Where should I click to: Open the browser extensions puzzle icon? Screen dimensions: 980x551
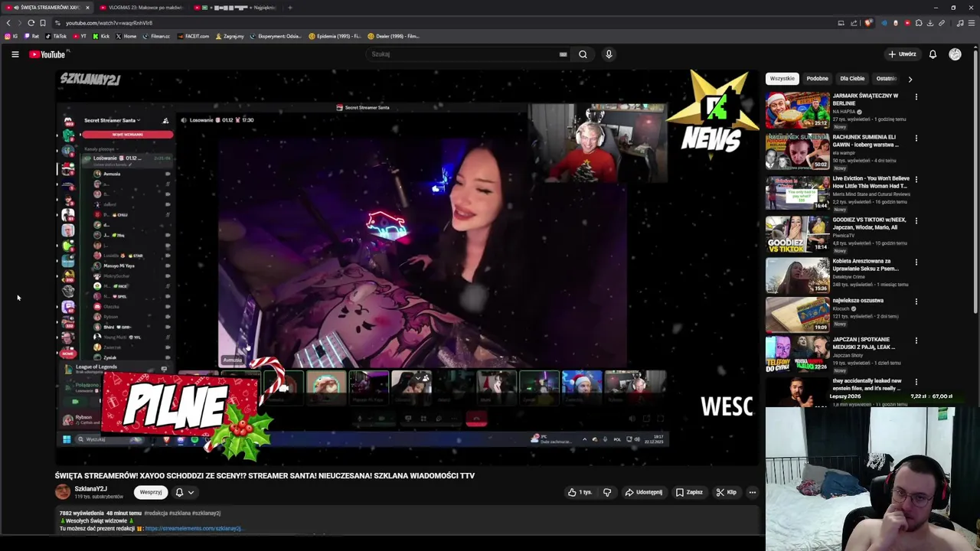pyautogui.click(x=919, y=23)
